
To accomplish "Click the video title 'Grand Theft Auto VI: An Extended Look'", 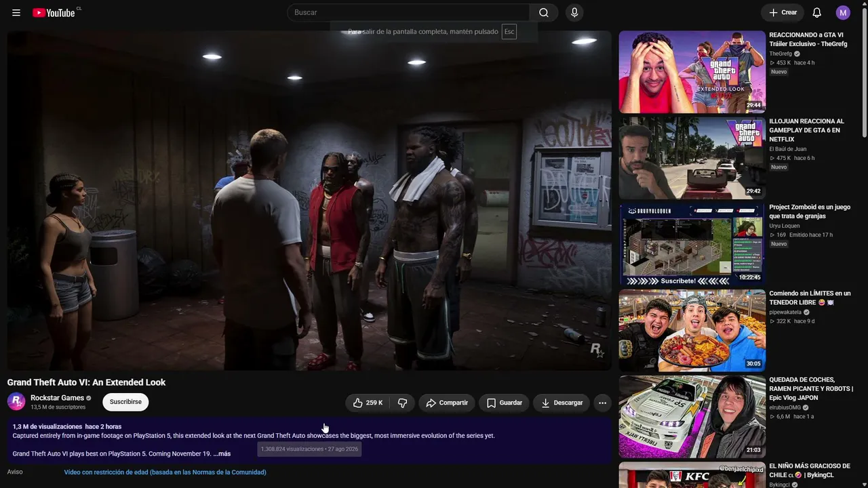I will 86,382.
